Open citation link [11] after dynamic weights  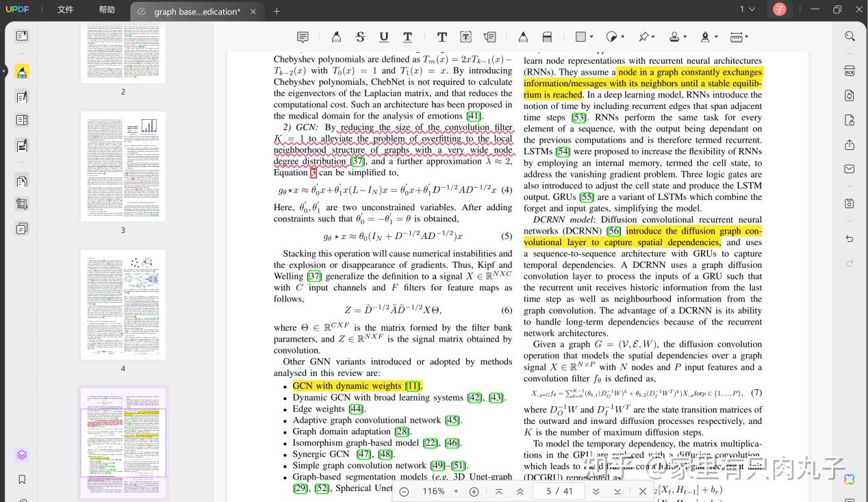pos(413,386)
